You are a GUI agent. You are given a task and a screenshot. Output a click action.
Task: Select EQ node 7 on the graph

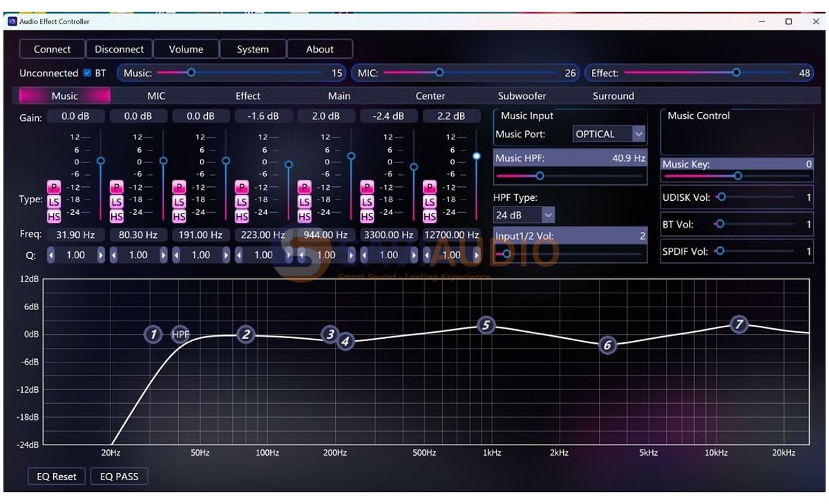[739, 324]
